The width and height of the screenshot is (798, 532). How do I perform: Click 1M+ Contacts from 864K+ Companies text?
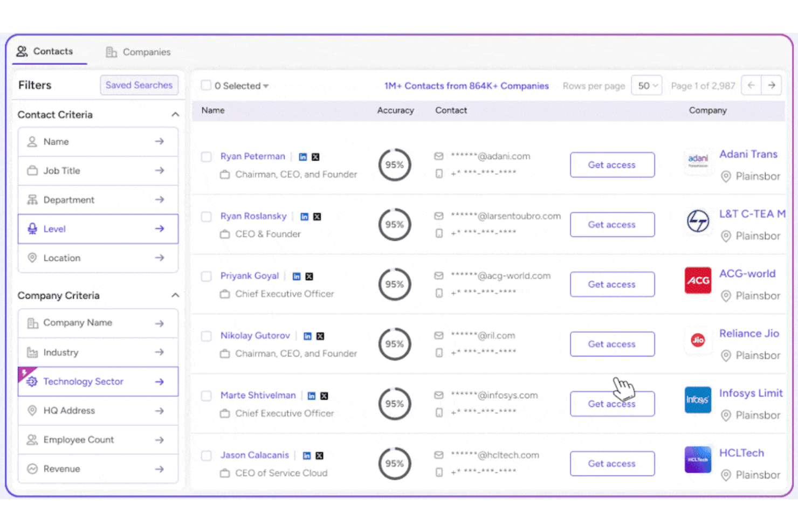[466, 86]
